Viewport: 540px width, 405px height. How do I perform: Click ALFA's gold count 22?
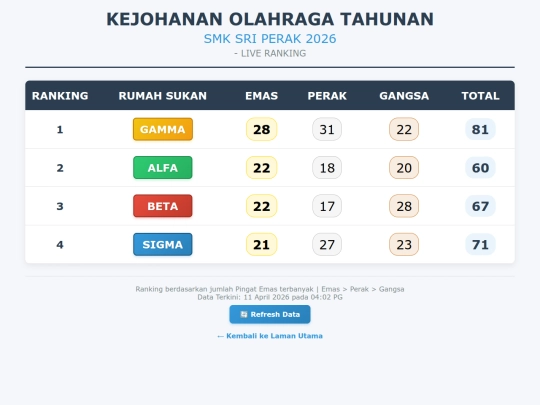tap(261, 168)
